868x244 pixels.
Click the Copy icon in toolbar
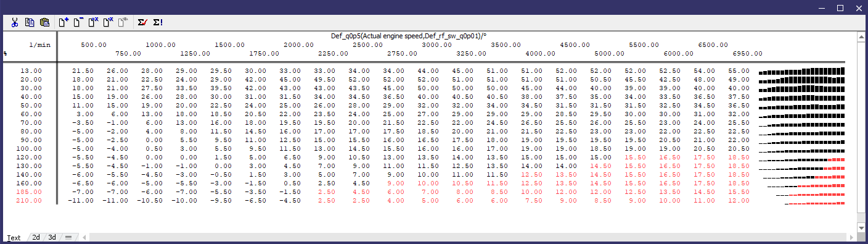coord(30,22)
